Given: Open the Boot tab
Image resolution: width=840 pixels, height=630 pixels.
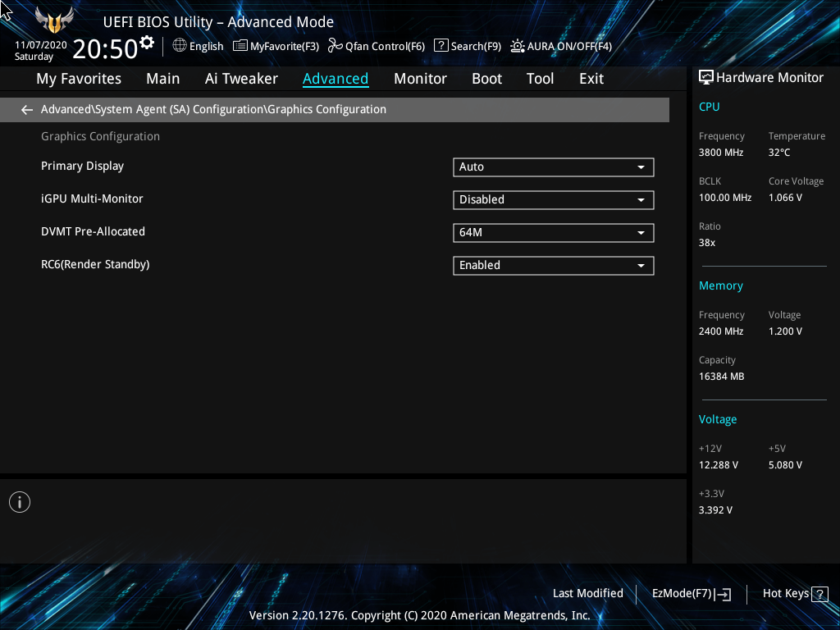Looking at the screenshot, I should 486,79.
